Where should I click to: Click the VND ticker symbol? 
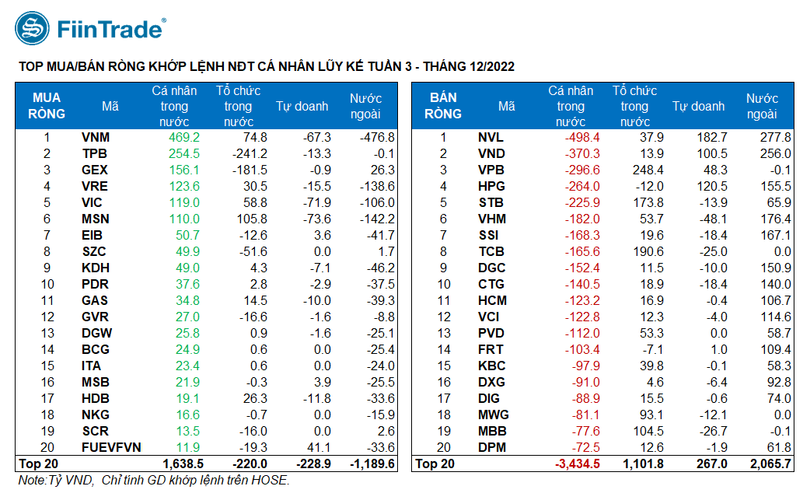(491, 153)
